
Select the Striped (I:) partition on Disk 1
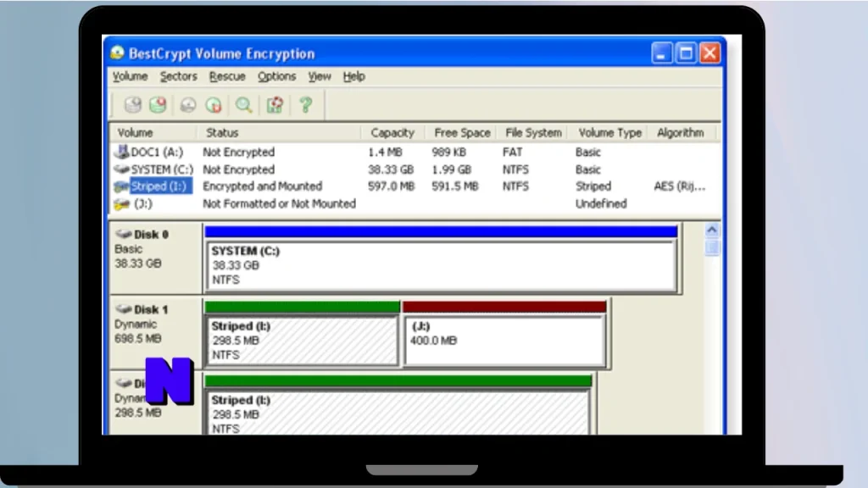[302, 341]
